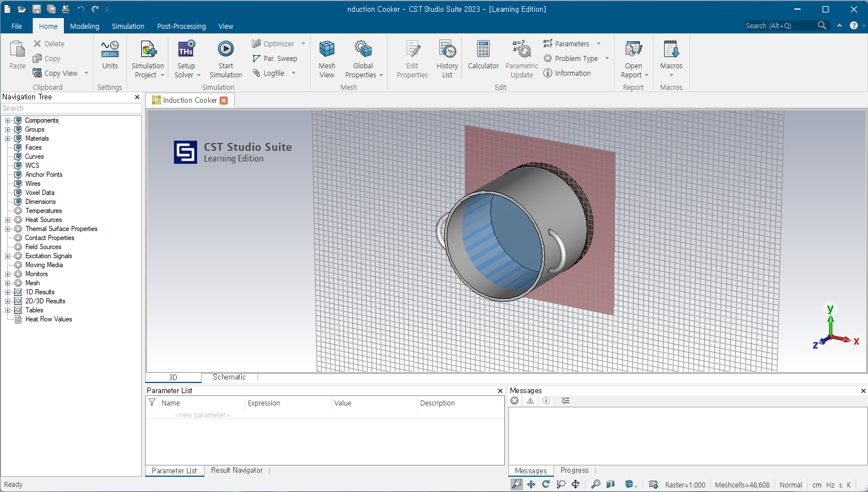Open the History List
868x492 pixels.
447,59
